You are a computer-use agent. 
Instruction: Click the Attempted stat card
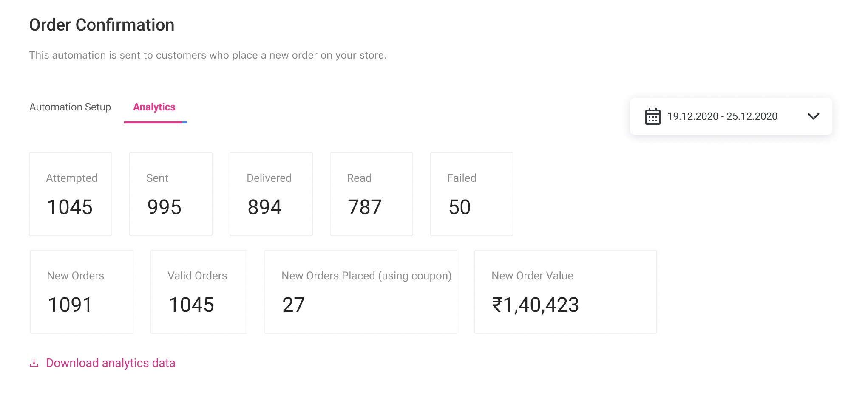pos(71,194)
